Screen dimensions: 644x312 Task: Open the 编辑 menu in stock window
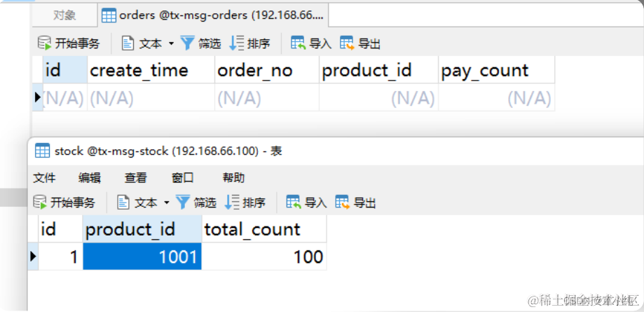pyautogui.click(x=90, y=177)
